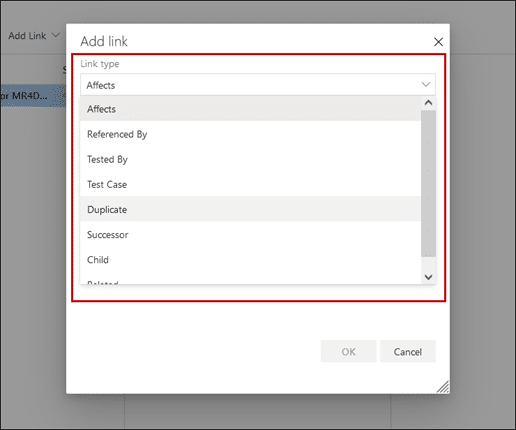This screenshot has height=430, width=516.
Task: Click the dialog resize grip corner
Action: click(x=443, y=387)
